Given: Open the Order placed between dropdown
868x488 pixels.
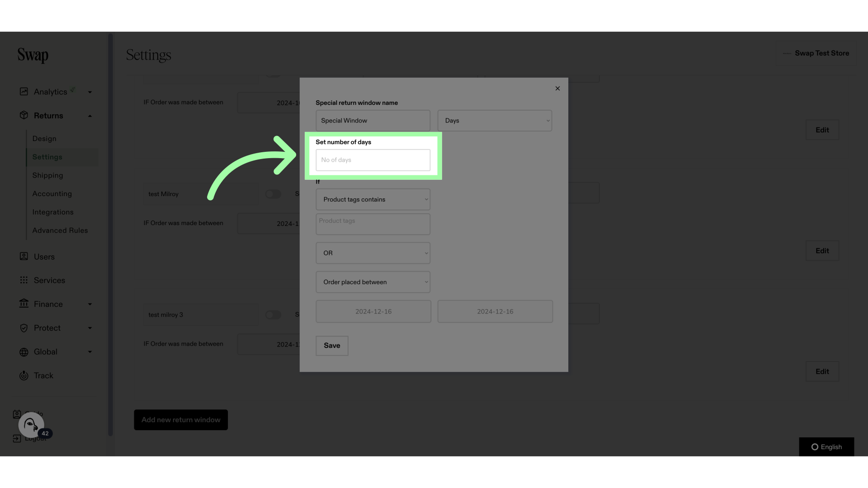Looking at the screenshot, I should point(373,282).
